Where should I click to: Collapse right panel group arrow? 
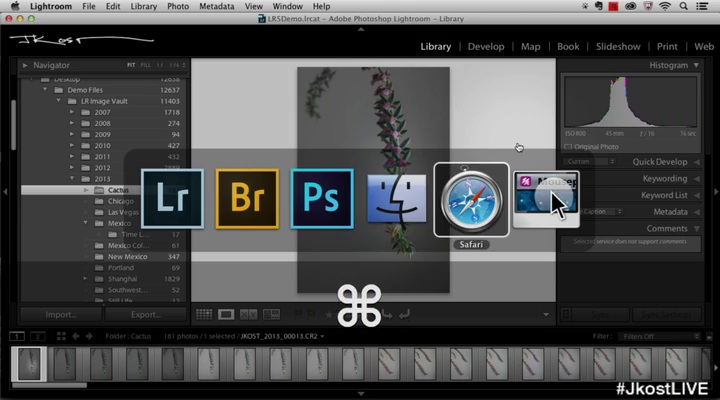coord(716,192)
